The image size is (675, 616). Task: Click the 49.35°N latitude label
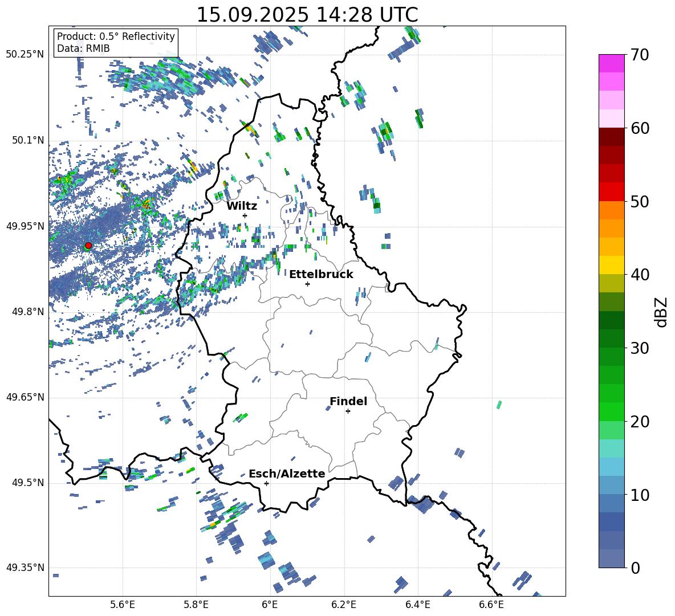pos(25,568)
